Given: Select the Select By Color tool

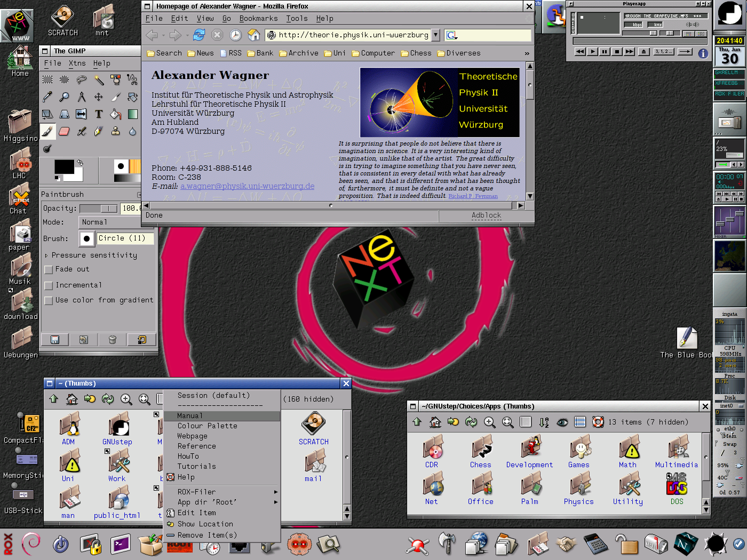Looking at the screenshot, I should (x=116, y=80).
